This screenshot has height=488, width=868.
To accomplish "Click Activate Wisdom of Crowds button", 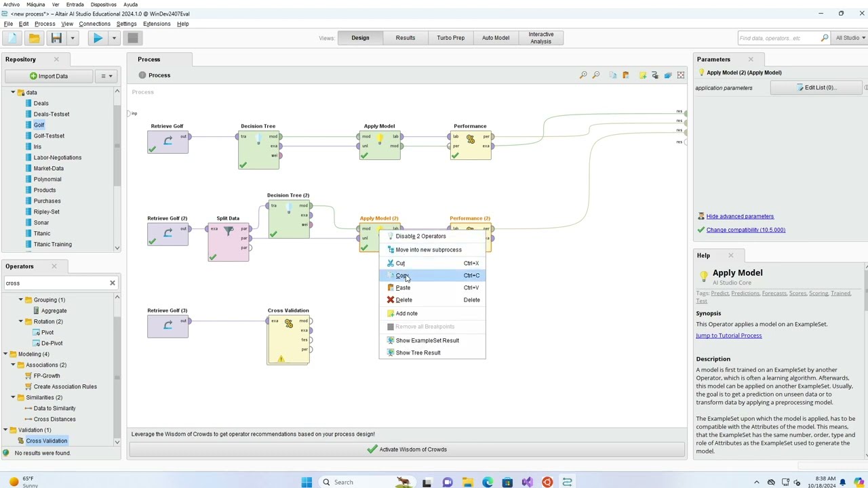I will [407, 449].
